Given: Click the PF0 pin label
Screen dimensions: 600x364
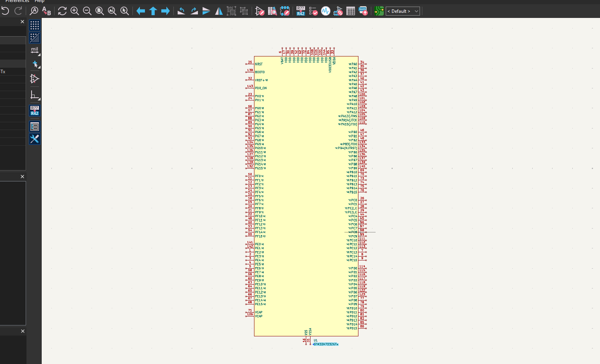Looking at the screenshot, I should click(258, 176).
